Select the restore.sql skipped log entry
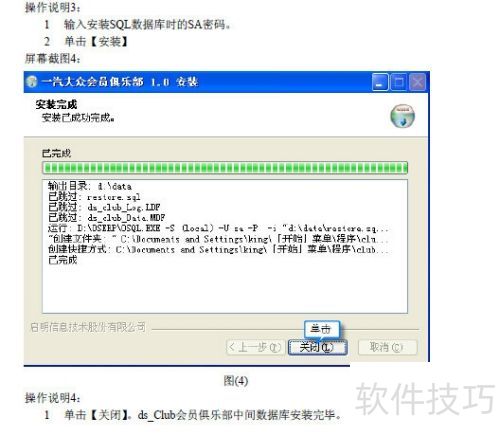 [x=94, y=197]
